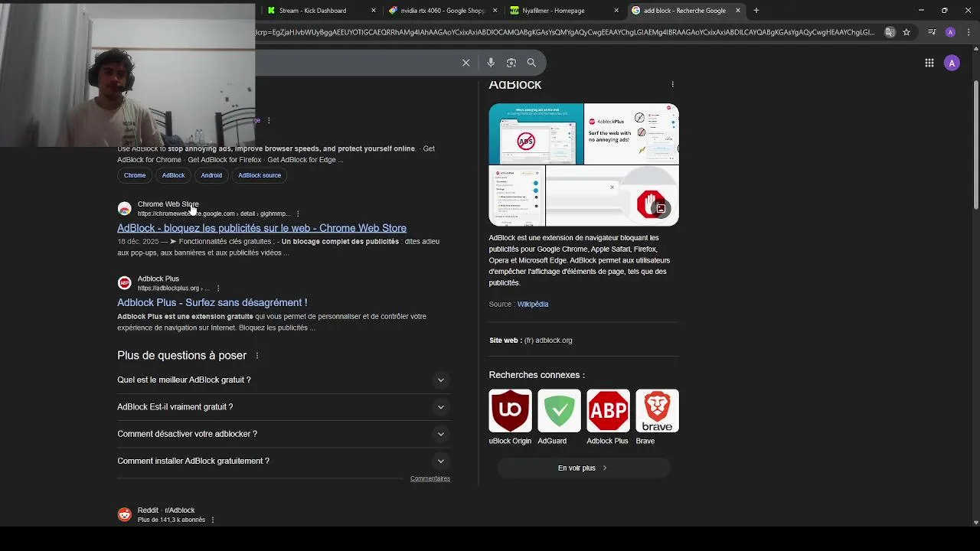
Task: Open options for Reddit r/Adblock result
Action: coord(213,520)
